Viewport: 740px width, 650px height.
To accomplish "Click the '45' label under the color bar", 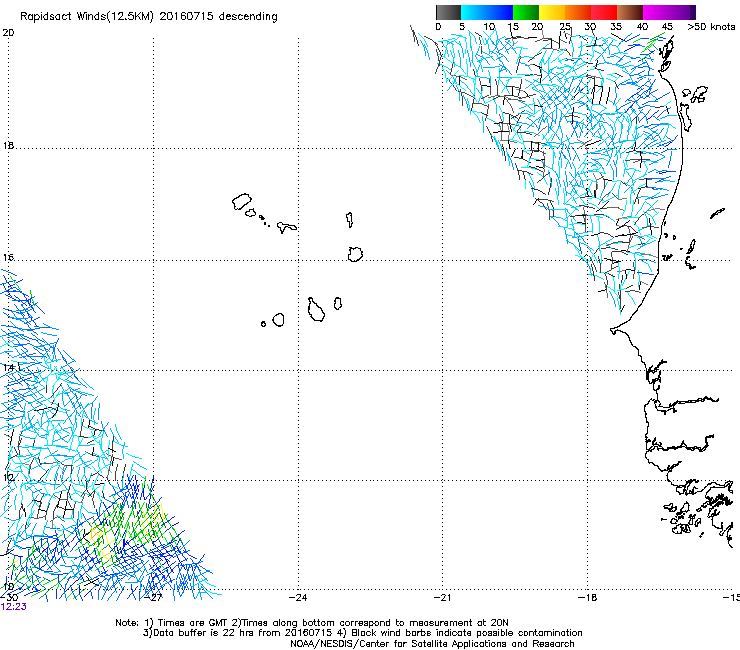I will [667, 27].
